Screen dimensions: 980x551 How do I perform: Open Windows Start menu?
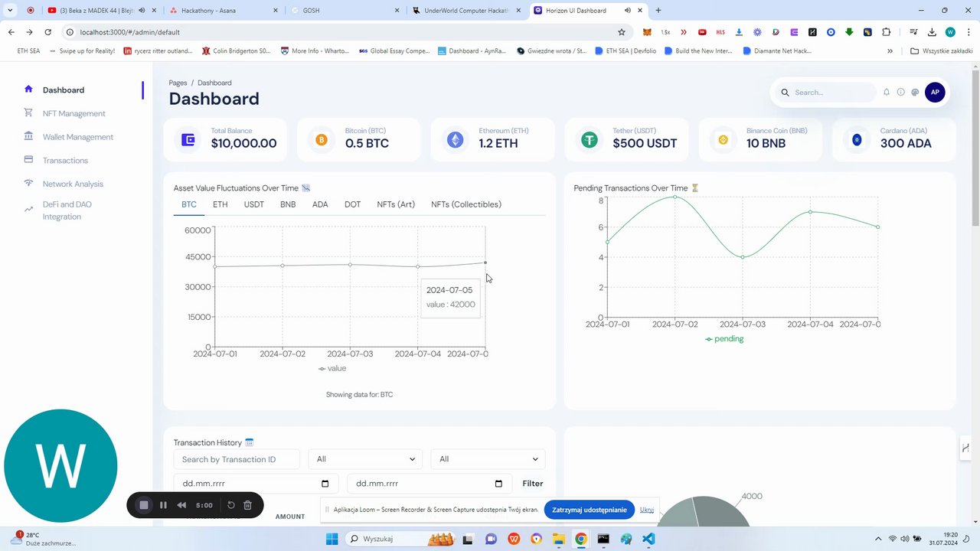pos(332,539)
